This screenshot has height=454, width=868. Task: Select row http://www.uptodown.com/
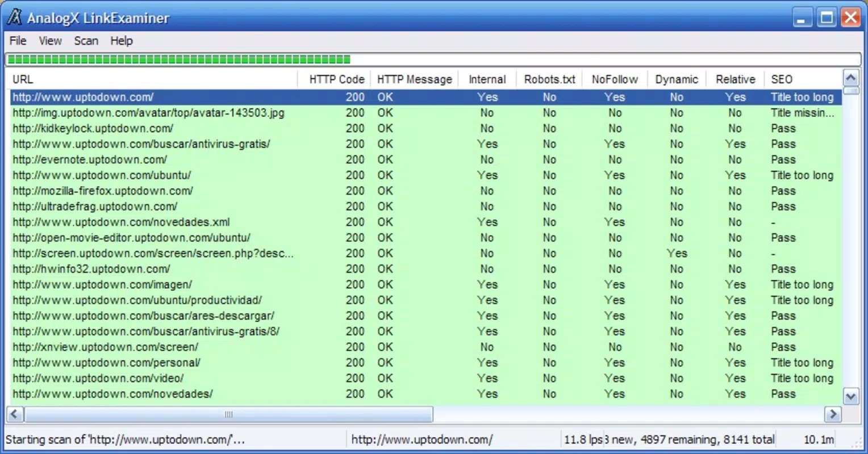coord(425,97)
